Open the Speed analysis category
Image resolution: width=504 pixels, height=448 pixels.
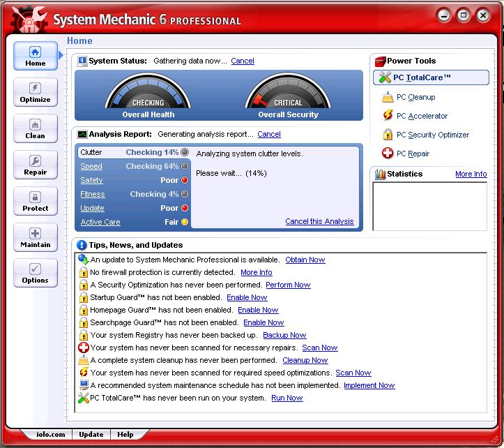point(91,166)
